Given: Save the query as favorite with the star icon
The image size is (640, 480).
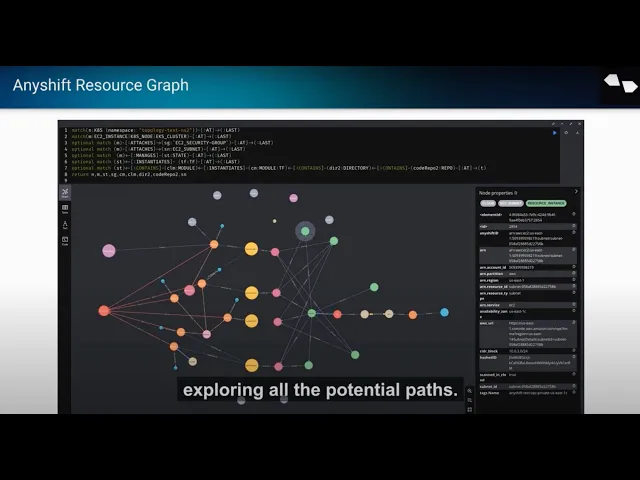Looking at the screenshot, I should coord(566,133).
